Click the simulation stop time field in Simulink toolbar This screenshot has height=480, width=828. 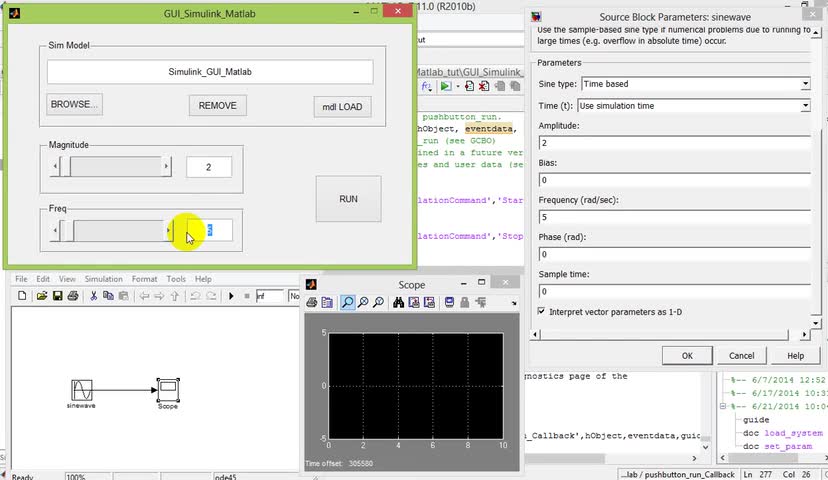(269, 296)
